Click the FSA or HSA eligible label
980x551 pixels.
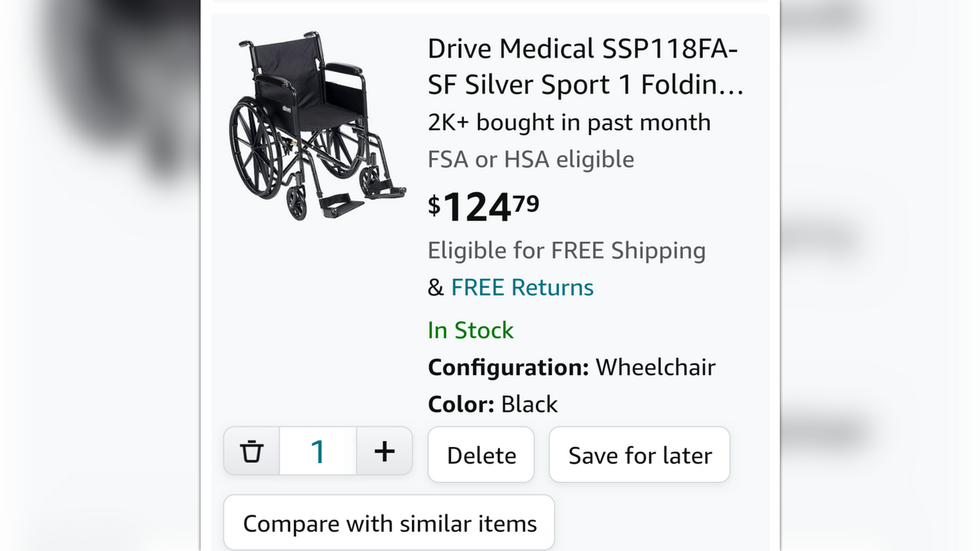point(531,160)
